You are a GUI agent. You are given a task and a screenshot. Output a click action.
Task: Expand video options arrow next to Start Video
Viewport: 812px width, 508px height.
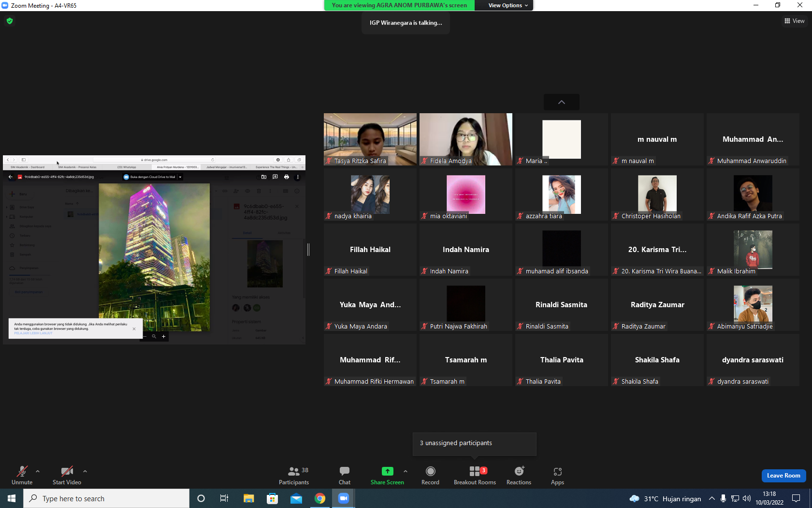pos(85,471)
